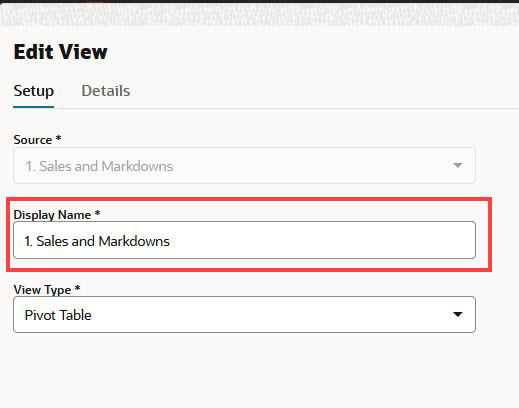Switch to the Details tab

[x=106, y=91]
